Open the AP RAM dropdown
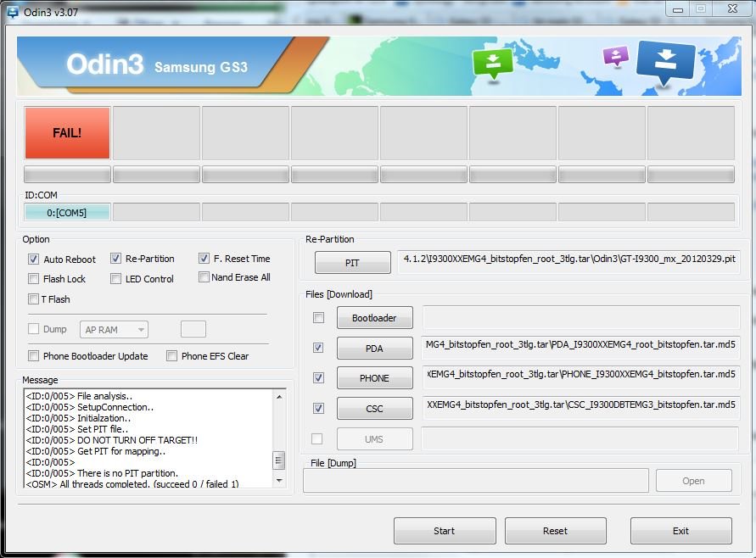The height and width of the screenshot is (558, 756). click(x=114, y=330)
